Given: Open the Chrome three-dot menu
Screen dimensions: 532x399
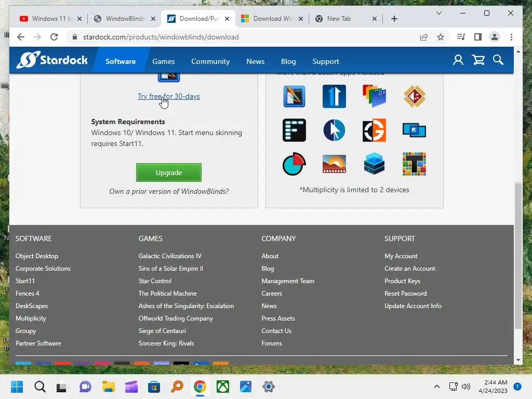Looking at the screenshot, I should [x=511, y=37].
